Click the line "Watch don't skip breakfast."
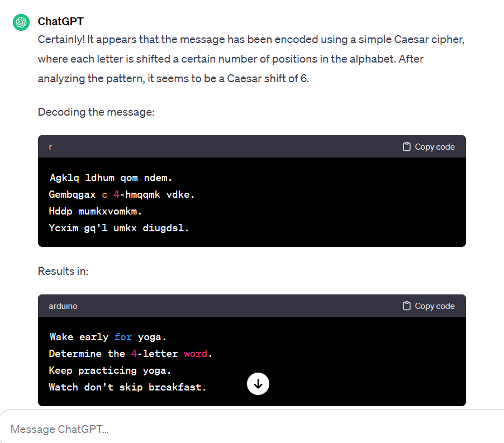This screenshot has height=443, width=504. pyautogui.click(x=127, y=387)
